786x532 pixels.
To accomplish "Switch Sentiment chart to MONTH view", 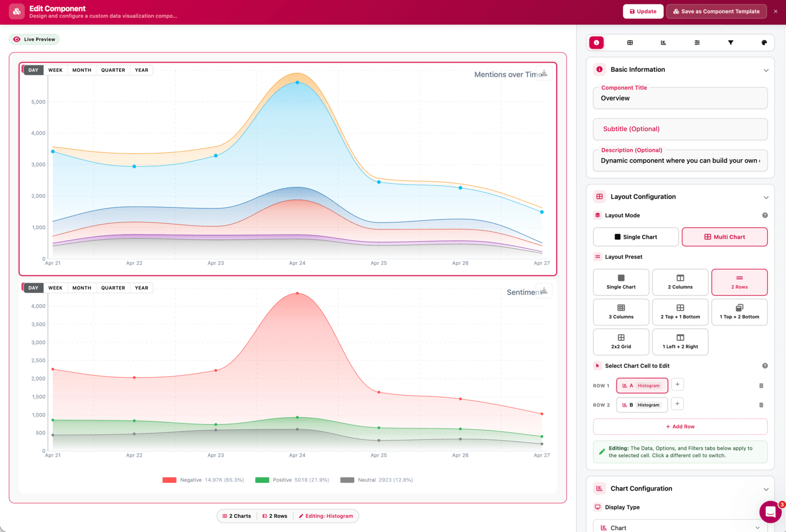I will click(x=82, y=288).
